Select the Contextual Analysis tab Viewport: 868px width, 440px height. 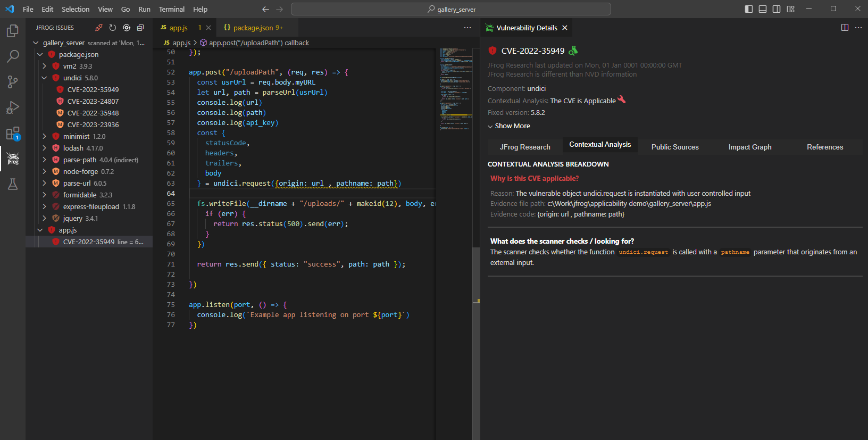tap(600, 145)
